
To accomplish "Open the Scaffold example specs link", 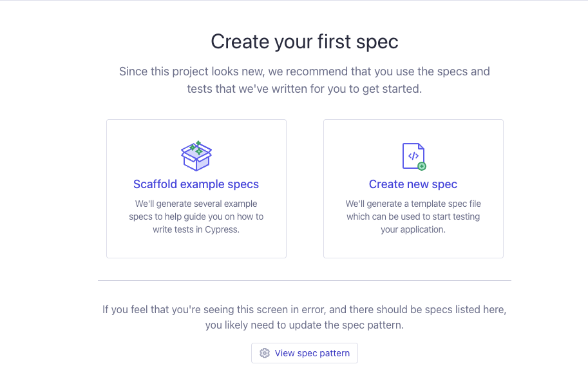I will (196, 184).
